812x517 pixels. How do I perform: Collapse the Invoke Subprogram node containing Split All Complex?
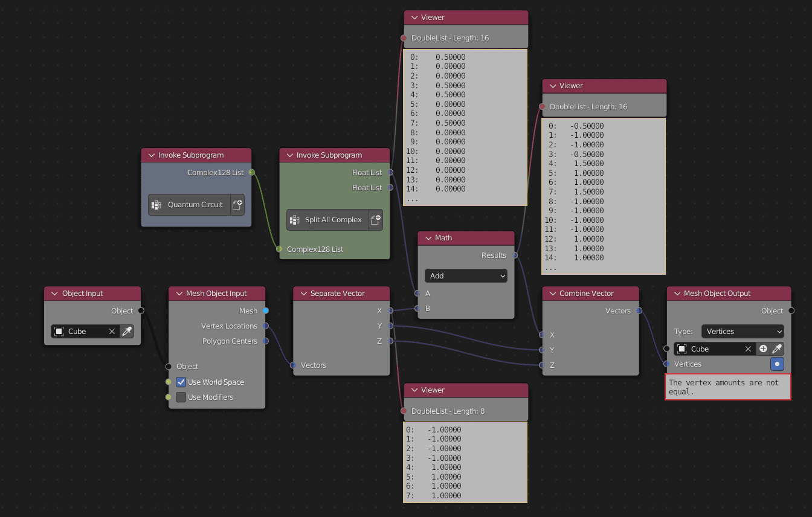[x=289, y=155]
